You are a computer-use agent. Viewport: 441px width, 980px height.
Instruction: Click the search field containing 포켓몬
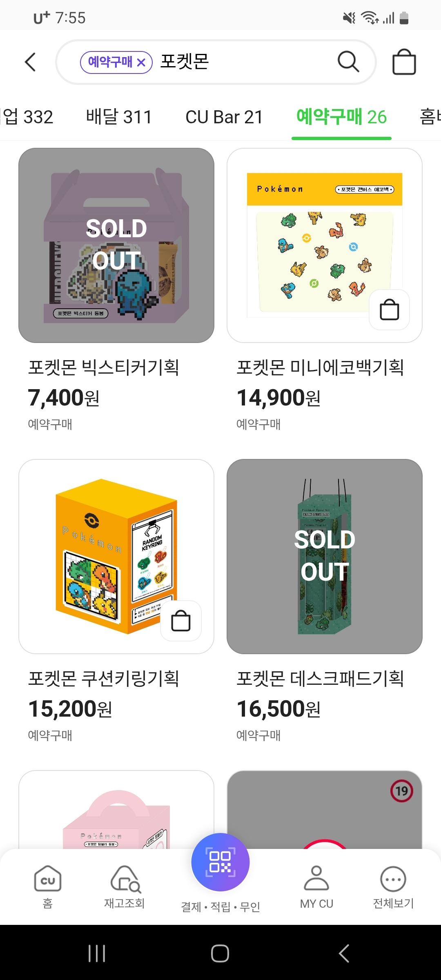click(x=245, y=62)
